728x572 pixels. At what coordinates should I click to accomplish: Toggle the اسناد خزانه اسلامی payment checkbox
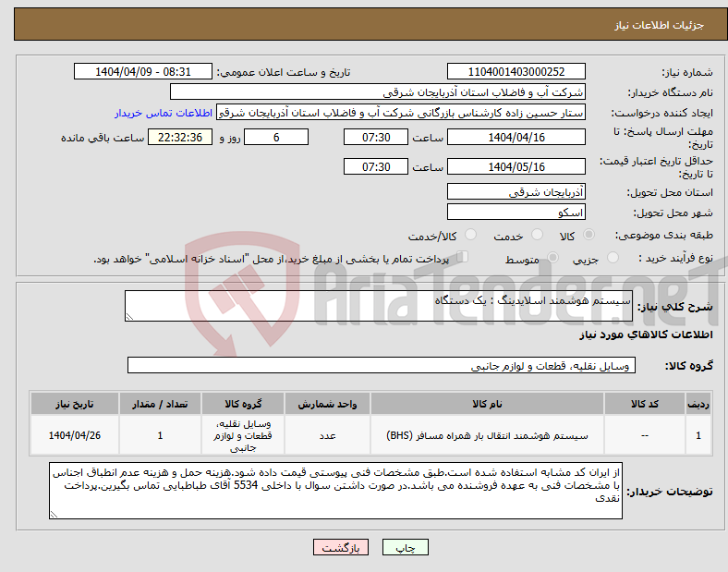point(463,257)
